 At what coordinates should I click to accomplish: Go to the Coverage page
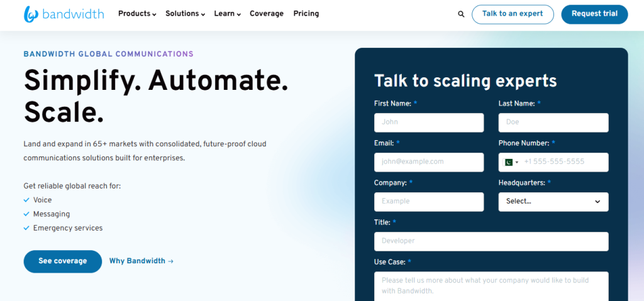coord(267,14)
